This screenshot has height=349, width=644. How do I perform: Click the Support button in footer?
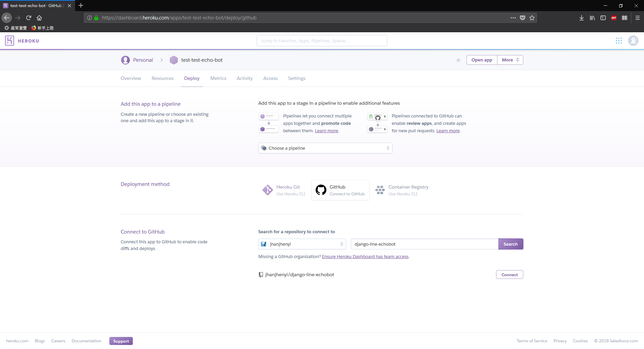pos(121,341)
